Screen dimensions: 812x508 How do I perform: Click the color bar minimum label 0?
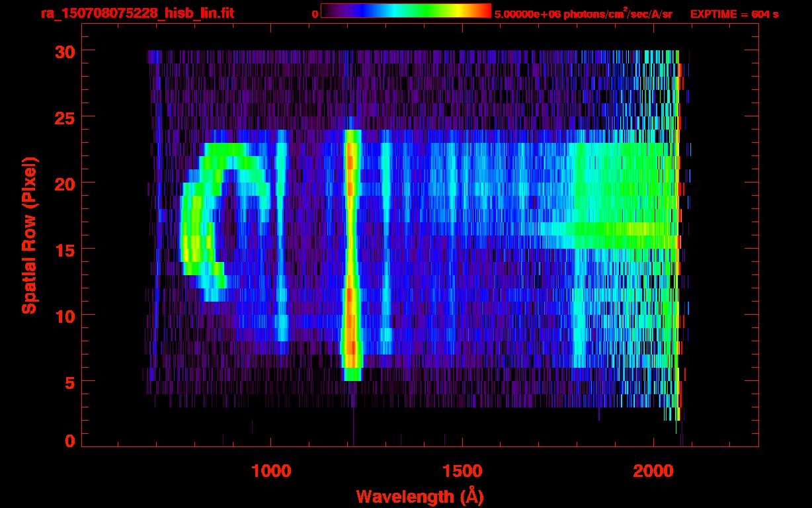[x=315, y=14]
